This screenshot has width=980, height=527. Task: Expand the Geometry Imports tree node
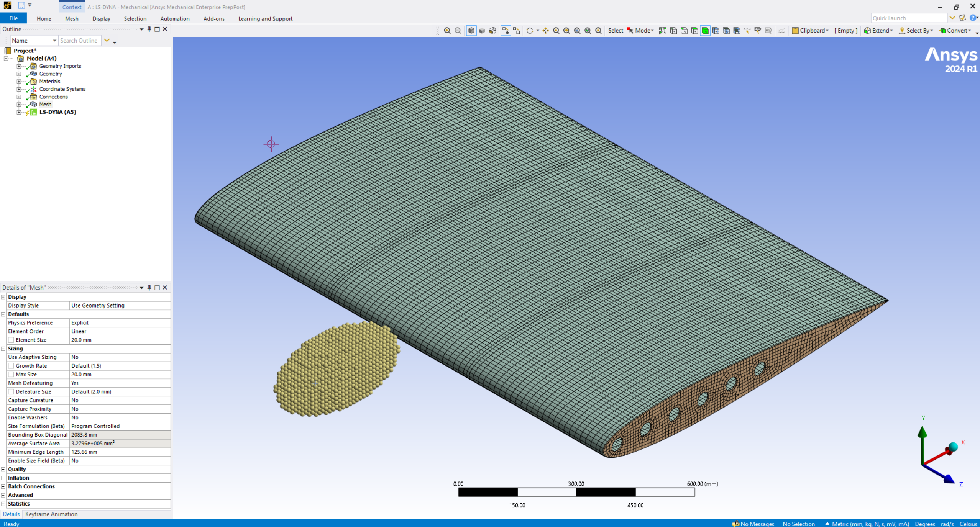(x=19, y=66)
